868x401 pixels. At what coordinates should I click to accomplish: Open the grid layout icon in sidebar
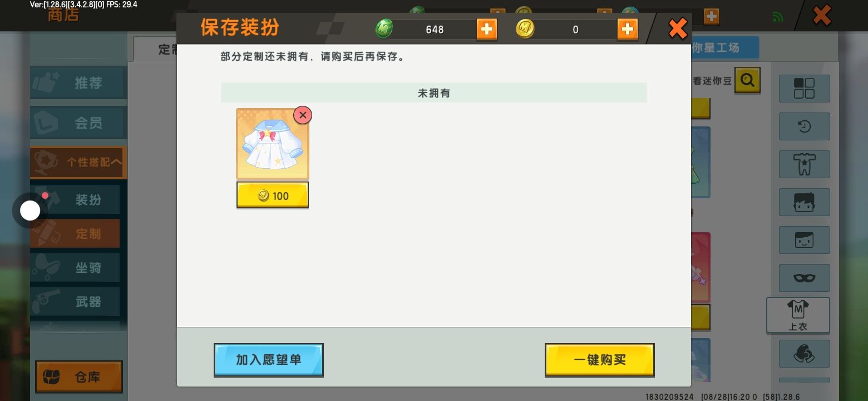coord(804,88)
